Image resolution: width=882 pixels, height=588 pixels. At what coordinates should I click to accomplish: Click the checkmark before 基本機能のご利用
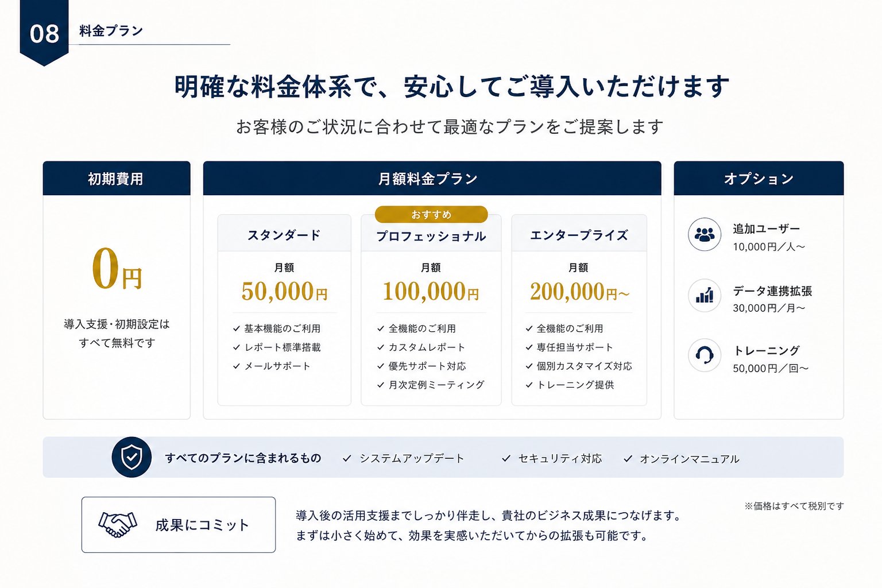(x=236, y=328)
